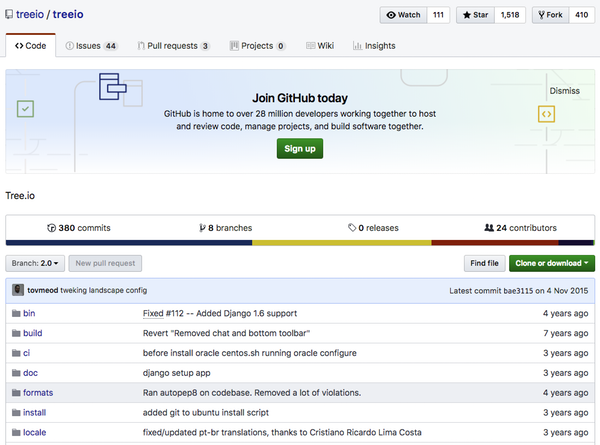Click the Projects board icon
600x445 pixels.
click(x=234, y=46)
